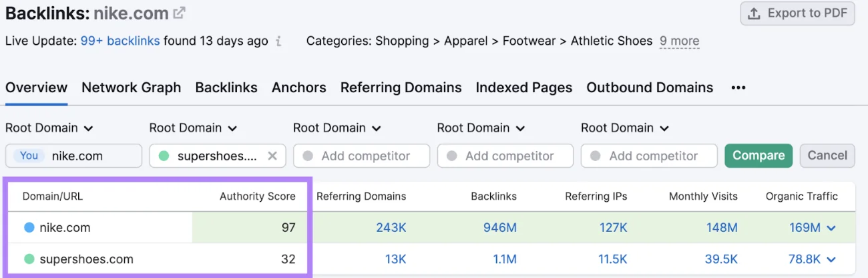868x278 pixels.
Task: Click the Cancel button
Action: click(x=827, y=156)
